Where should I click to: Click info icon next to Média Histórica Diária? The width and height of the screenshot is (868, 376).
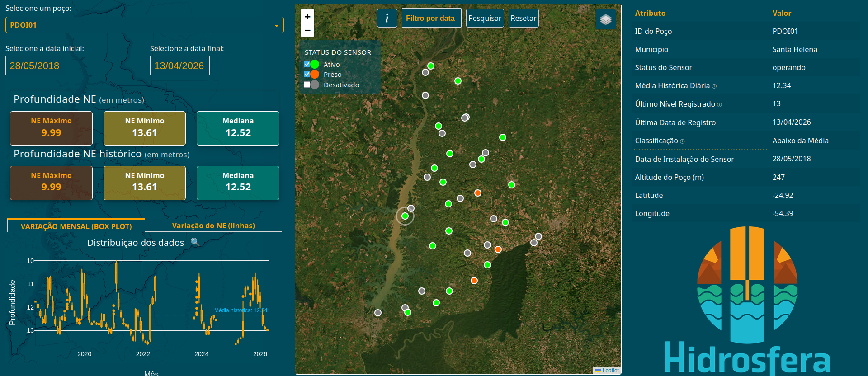tap(714, 86)
